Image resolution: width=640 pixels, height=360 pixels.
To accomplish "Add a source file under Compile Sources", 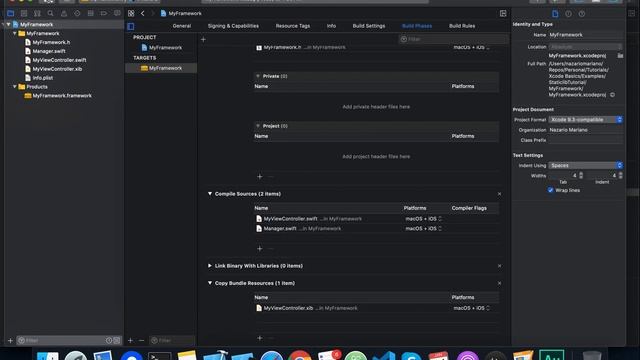I will pyautogui.click(x=260, y=249).
